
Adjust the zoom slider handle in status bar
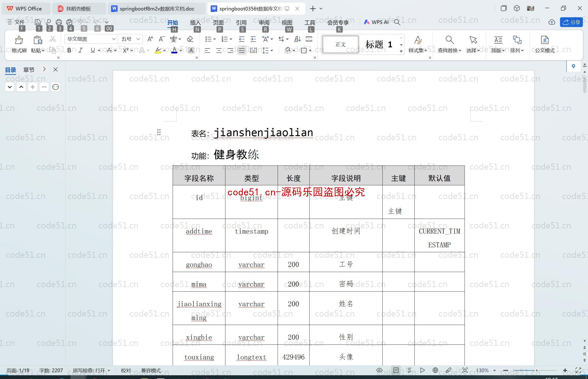[536, 370]
